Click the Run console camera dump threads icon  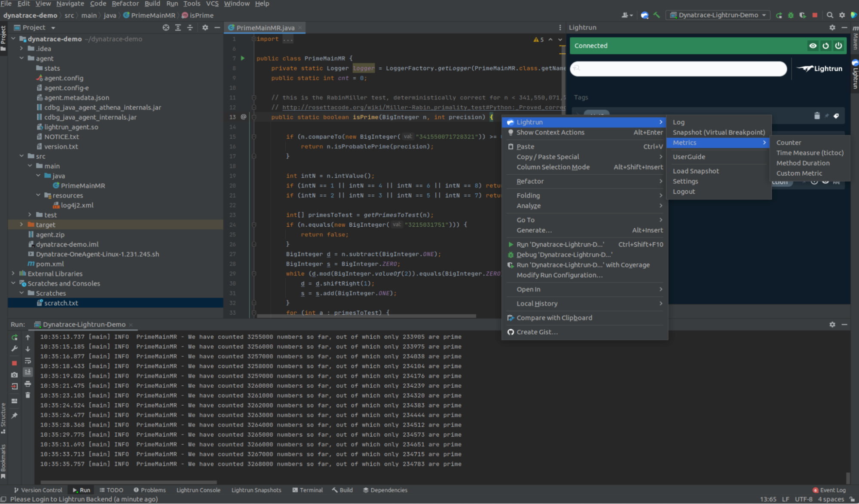[14, 375]
